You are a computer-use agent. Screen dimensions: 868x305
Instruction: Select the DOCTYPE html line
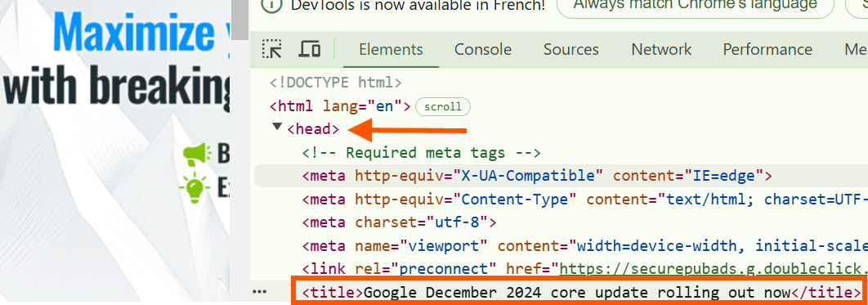click(335, 83)
